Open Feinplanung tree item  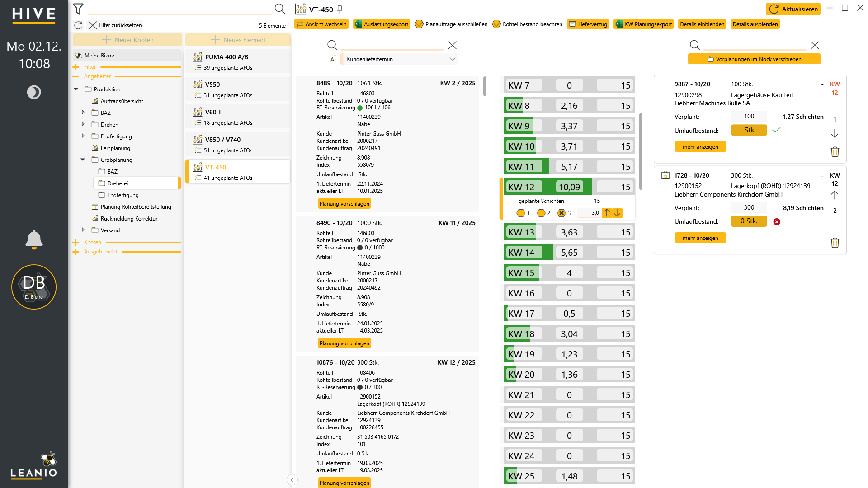coord(115,148)
